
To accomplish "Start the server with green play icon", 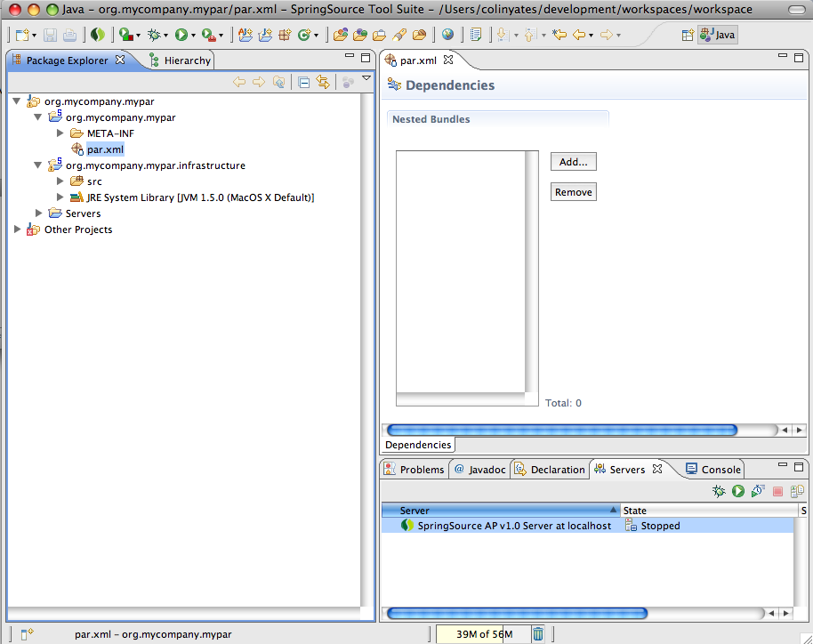I will 737,490.
